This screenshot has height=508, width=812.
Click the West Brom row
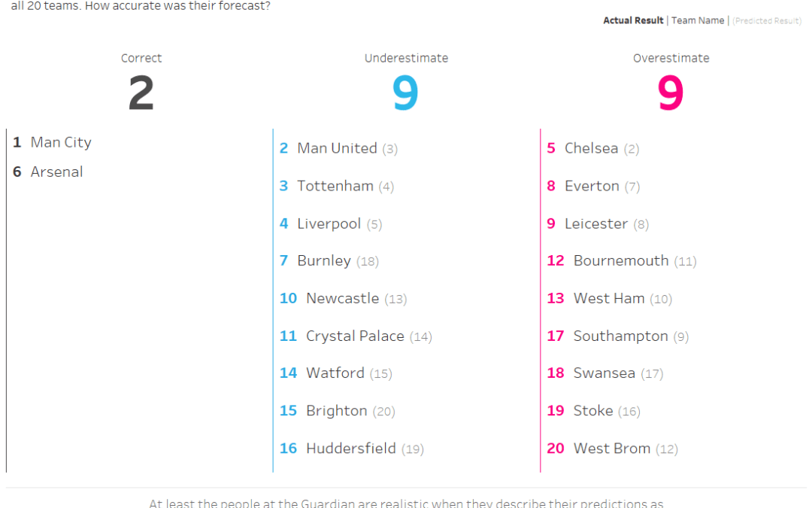coord(611,449)
